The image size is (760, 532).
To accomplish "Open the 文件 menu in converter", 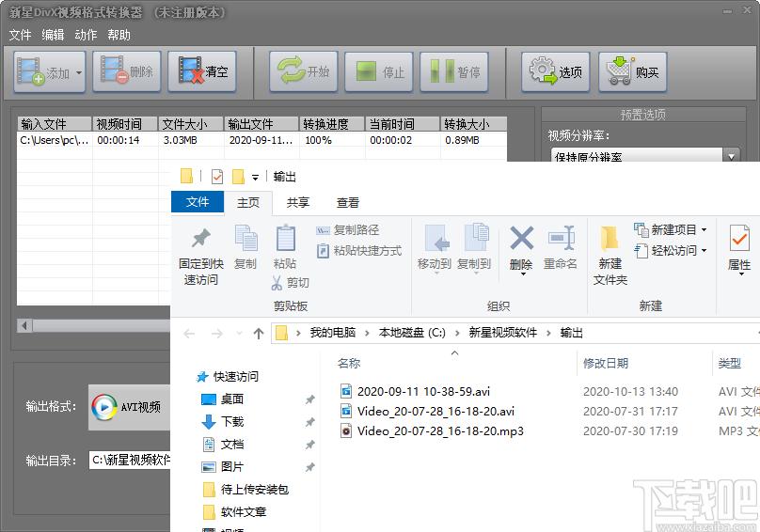I will [20, 35].
